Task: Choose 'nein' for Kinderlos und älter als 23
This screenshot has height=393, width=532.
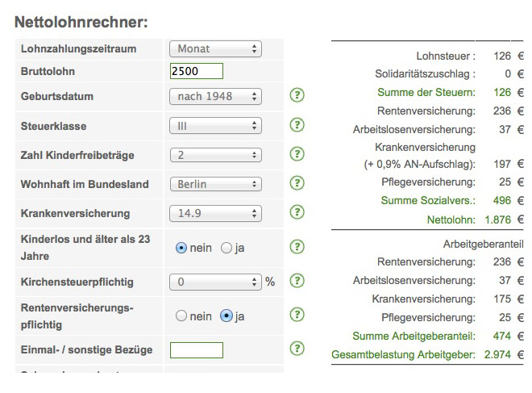Action: (181, 248)
